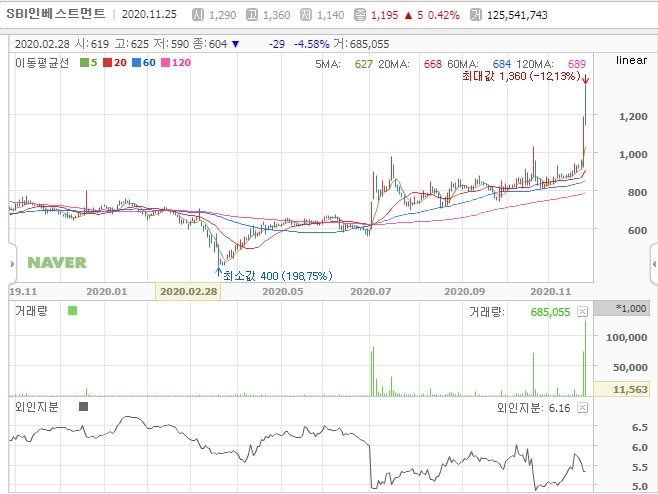Screen dimensions: 658x494
Task: Click the 1,200 price axis label
Action: pos(633,117)
